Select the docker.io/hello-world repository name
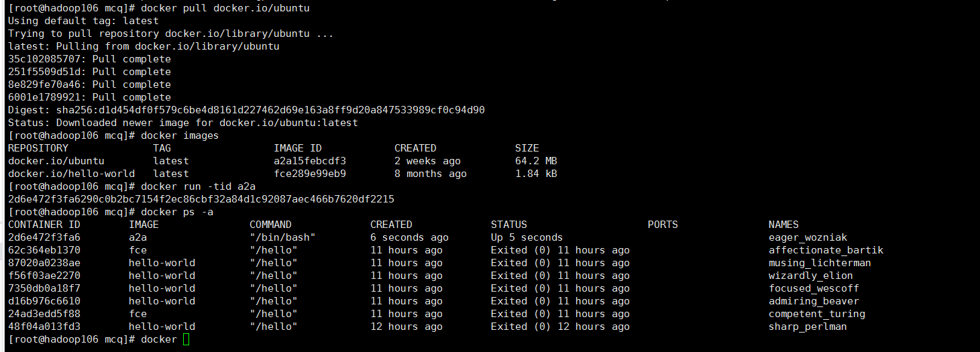The width and height of the screenshot is (980, 352). coord(71,174)
